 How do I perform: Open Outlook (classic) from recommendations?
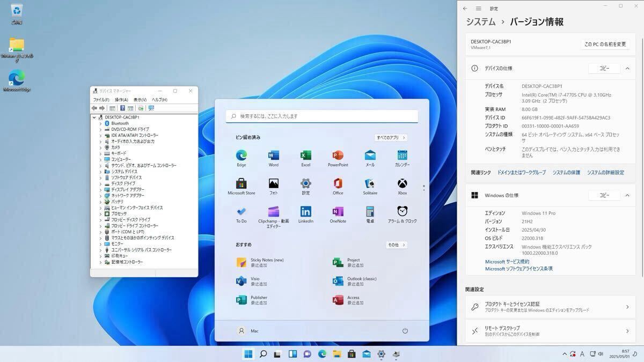pos(355,281)
